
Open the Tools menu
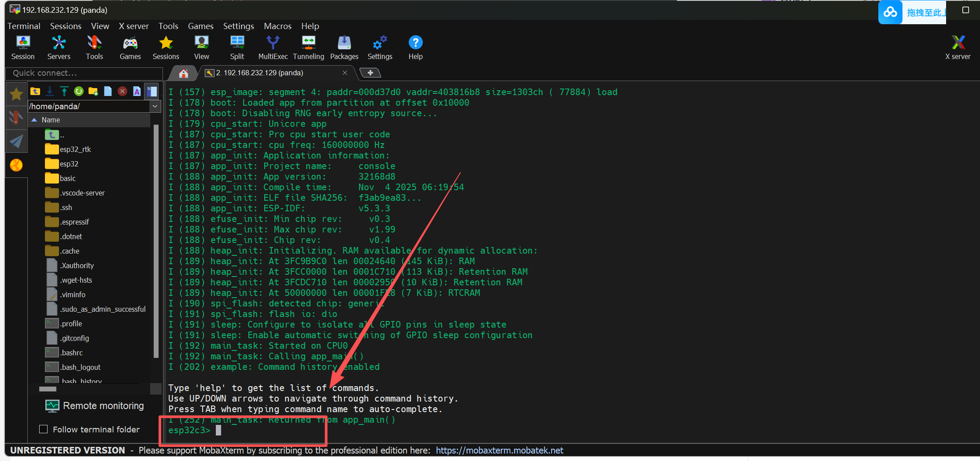coord(168,26)
